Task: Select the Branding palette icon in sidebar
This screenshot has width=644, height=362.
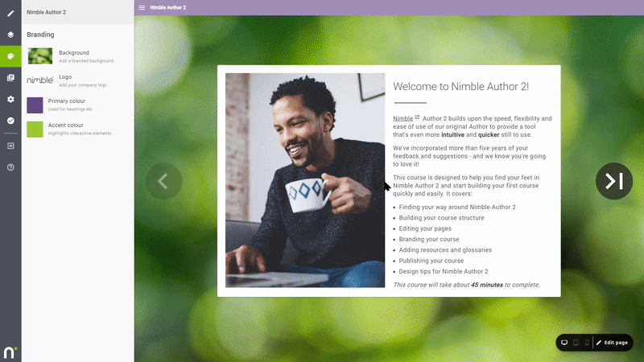Action: 10,56
